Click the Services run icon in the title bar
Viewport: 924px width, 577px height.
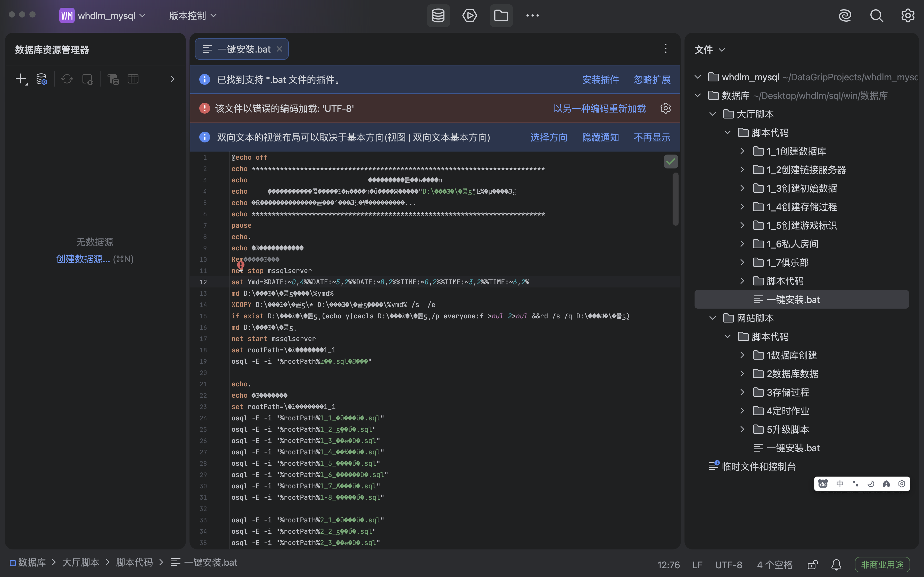(469, 16)
